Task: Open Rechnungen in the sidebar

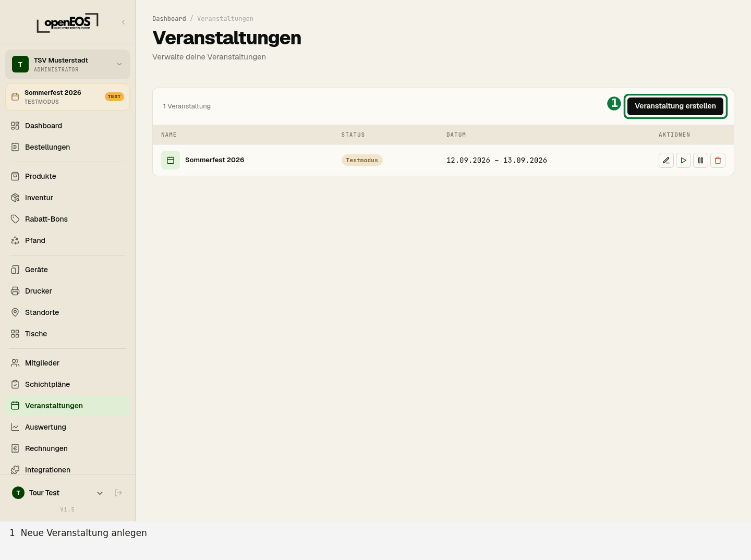Action: 67,448
